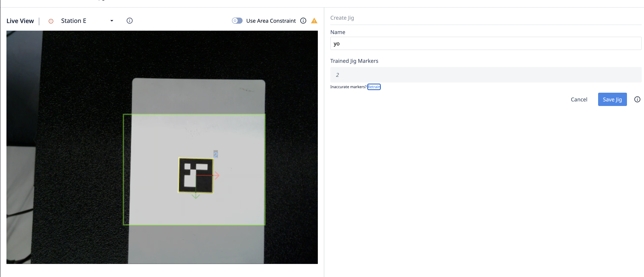
Task: Save the jig with Save Jig
Action: point(612,100)
